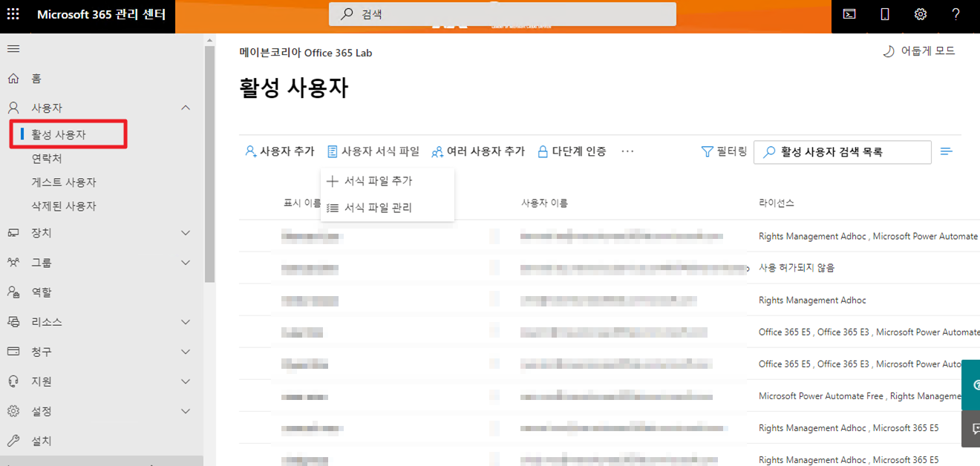This screenshot has height=466, width=980.
Task: Open 게스트 사용자 in the sidebar
Action: tap(64, 183)
